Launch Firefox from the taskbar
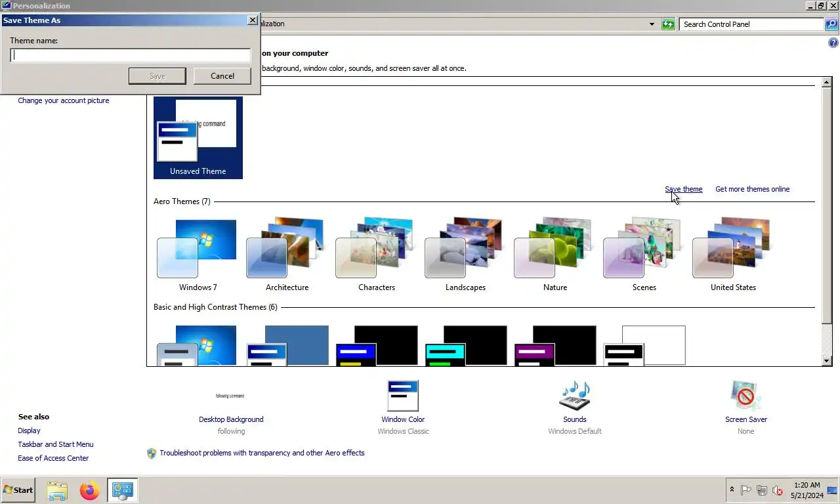 89,490
